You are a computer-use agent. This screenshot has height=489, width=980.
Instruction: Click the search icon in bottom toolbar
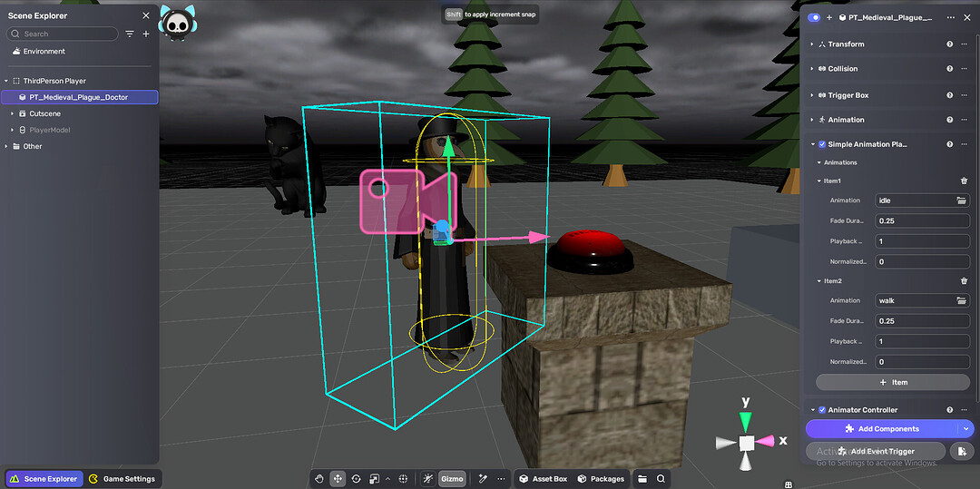point(661,478)
